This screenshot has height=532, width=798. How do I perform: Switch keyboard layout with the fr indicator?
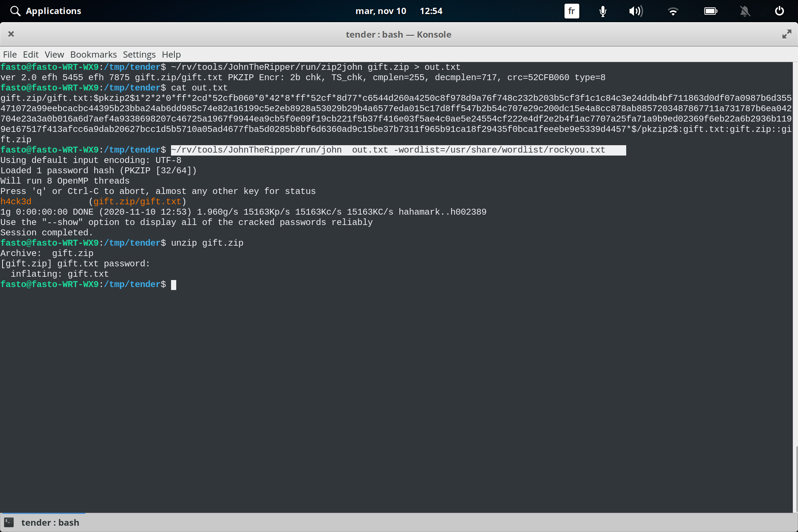571,11
